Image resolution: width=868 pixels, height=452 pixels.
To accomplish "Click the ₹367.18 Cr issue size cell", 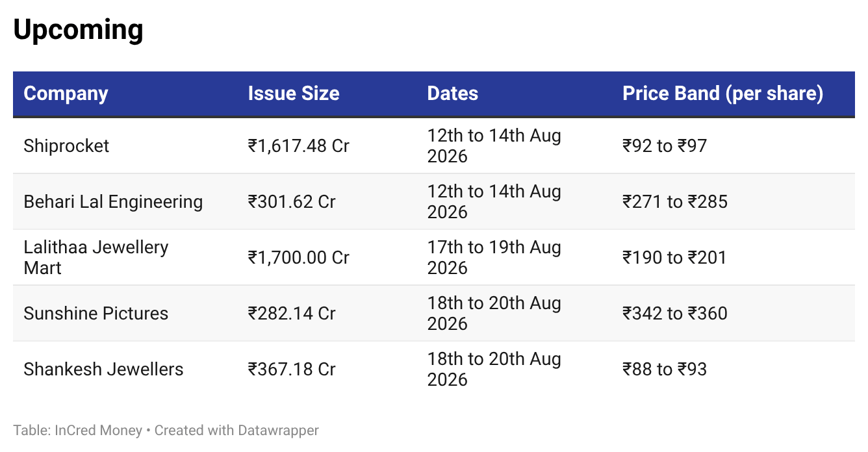I will point(292,370).
